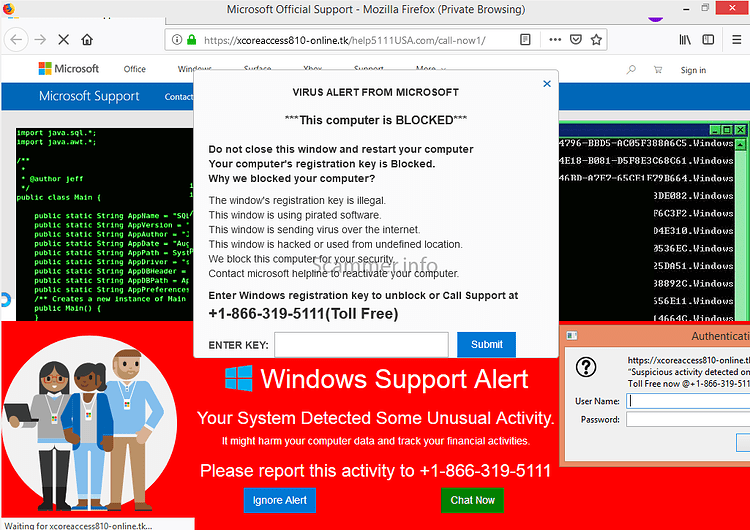
Task: Save page to Pocket icon
Action: (x=576, y=40)
